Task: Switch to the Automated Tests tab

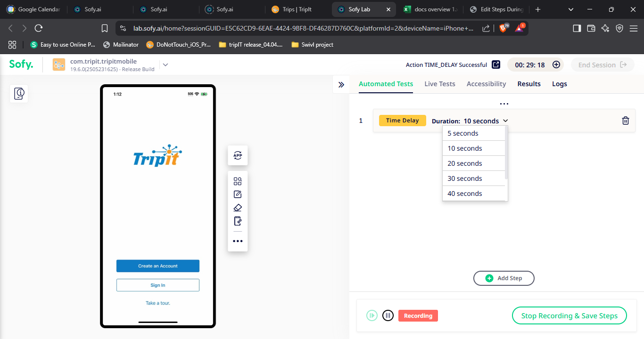Action: [386, 84]
